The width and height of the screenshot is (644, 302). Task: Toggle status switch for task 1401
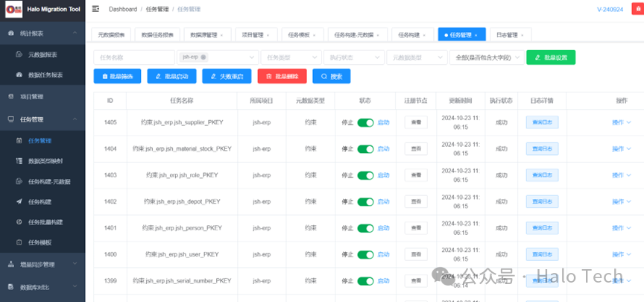[x=365, y=228]
